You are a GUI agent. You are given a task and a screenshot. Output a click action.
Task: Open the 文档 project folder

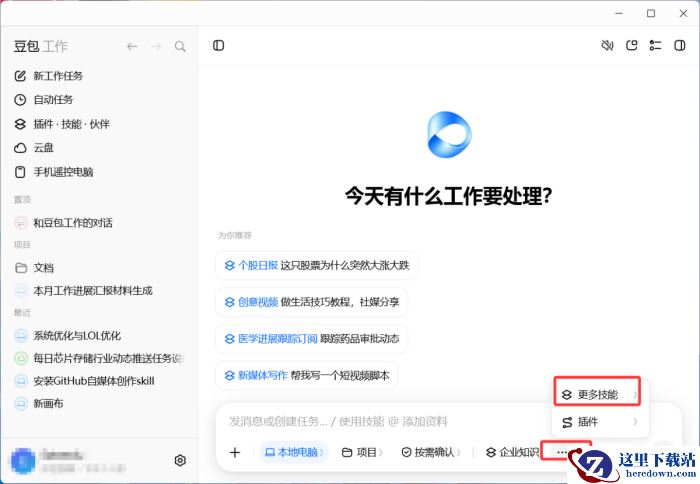34,268
